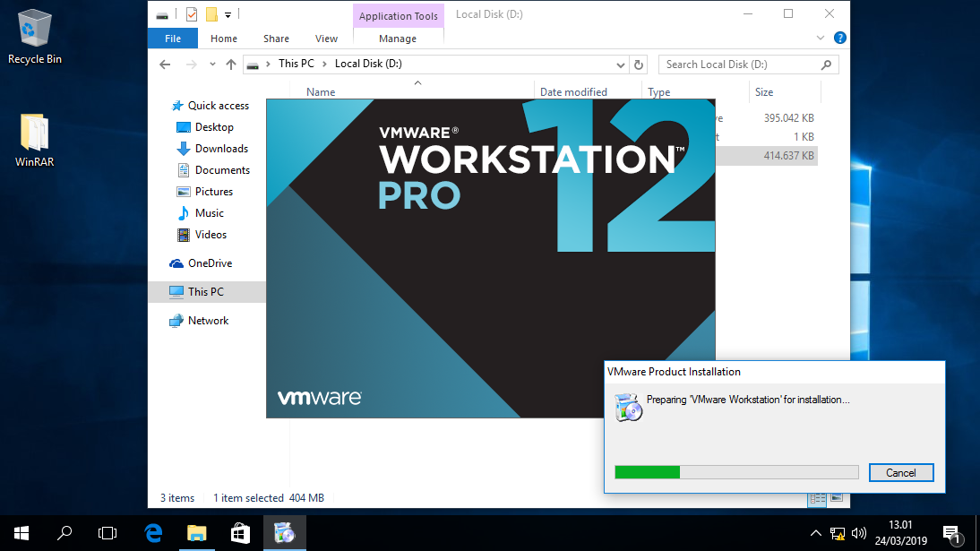Click the installer disc icon in dialog
980x551 pixels.
coord(628,408)
